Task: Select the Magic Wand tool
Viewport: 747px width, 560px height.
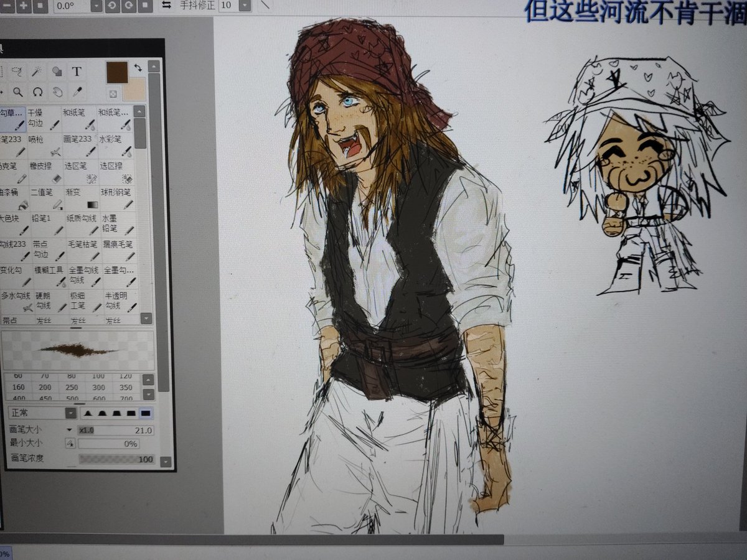Action: 38,70
